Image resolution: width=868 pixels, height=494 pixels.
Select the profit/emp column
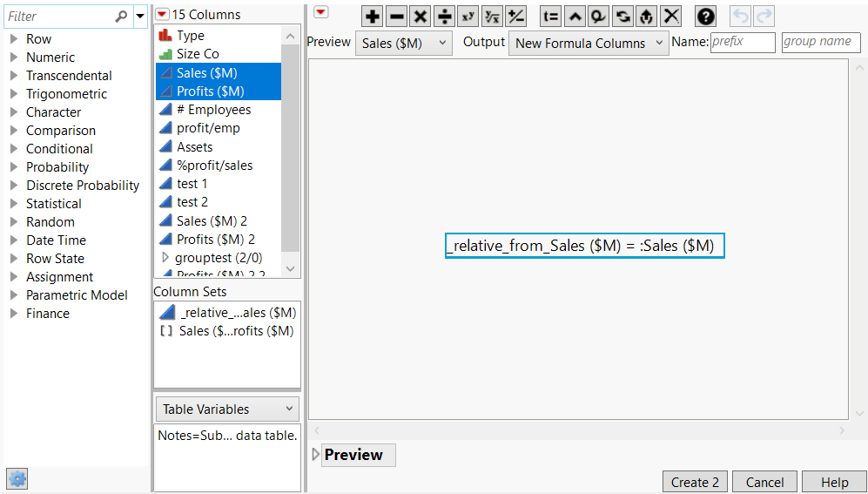219,128
